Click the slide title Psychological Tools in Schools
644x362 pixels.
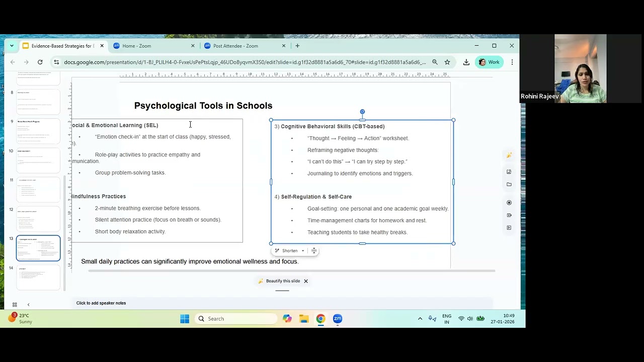(x=203, y=106)
